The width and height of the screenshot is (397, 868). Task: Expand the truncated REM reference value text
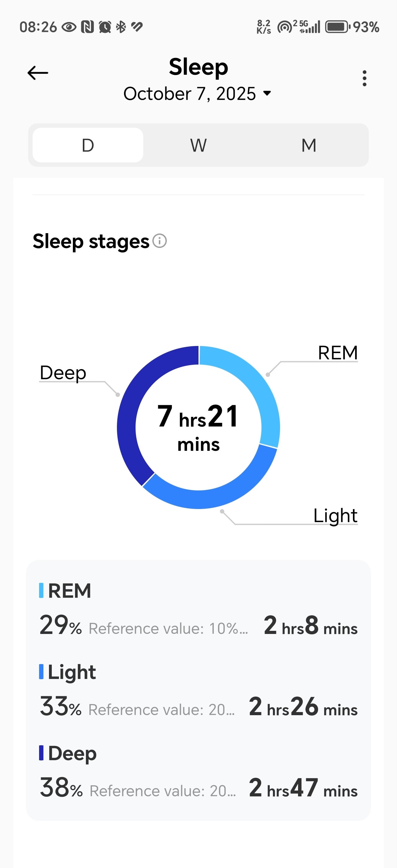click(168, 629)
